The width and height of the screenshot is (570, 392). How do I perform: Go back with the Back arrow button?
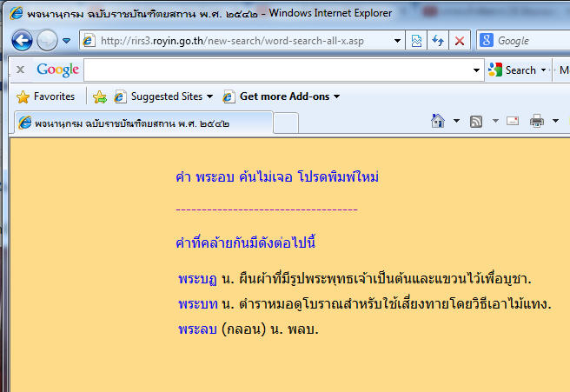tap(22, 40)
